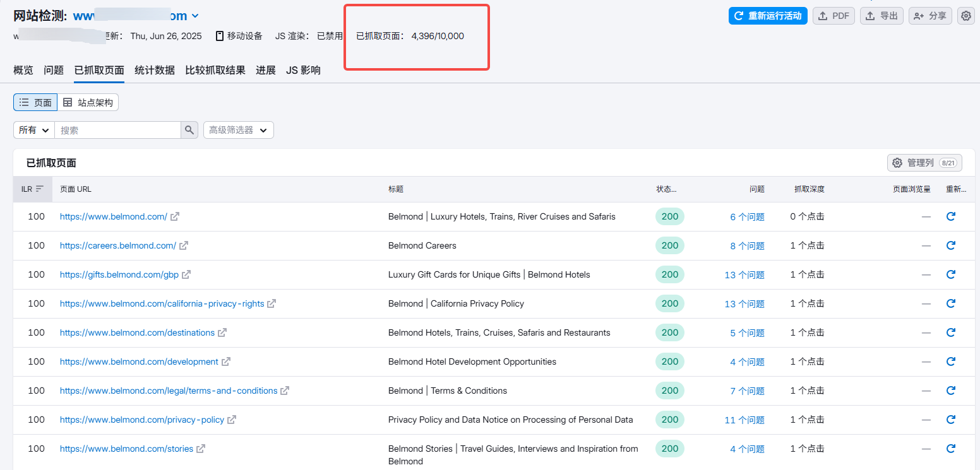
Task: Click the settings gear icon at top right
Action: 965,16
